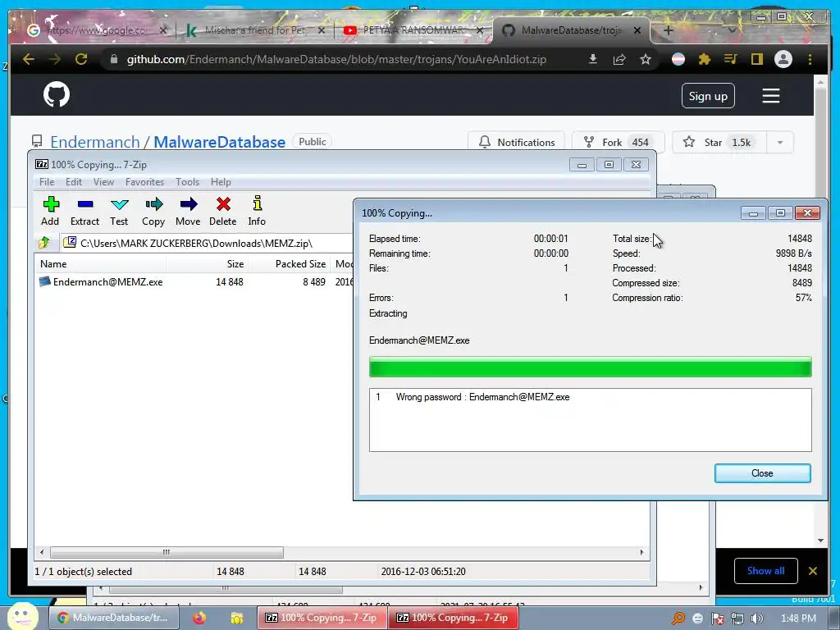
Task: Open Chrome three-dot menu
Action: coord(810,59)
